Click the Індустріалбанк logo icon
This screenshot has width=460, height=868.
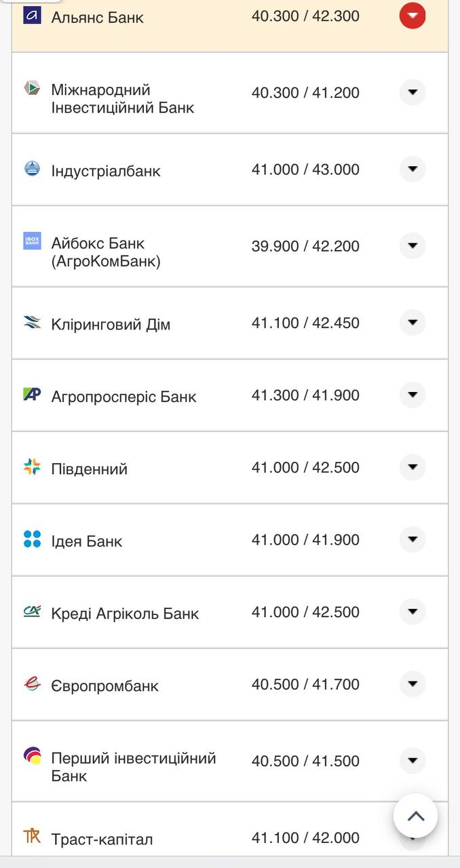pyautogui.click(x=32, y=168)
